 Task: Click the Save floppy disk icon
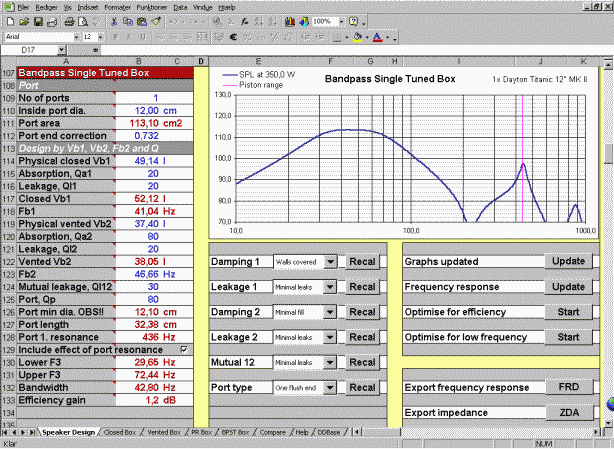[x=38, y=22]
